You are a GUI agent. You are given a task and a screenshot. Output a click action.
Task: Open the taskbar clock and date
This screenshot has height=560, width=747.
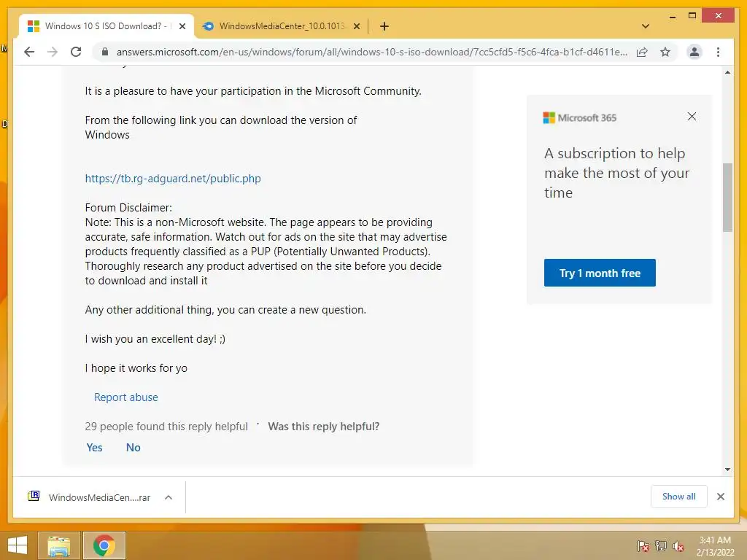tap(715, 546)
